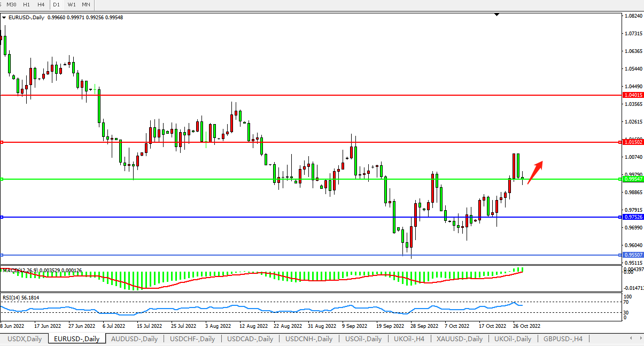644x346 pixels.
Task: Click the chart shift triangle marker at top
Action: 497,14
